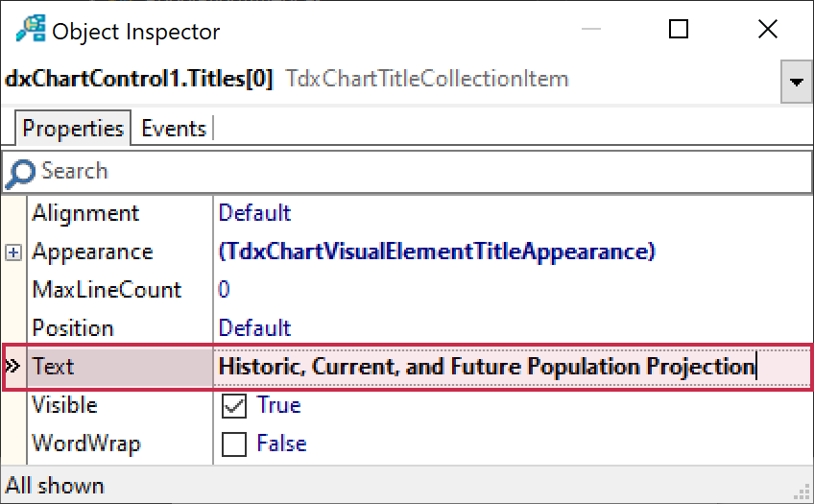814x504 pixels.
Task: Click the search magnifier icon
Action: pyautogui.click(x=21, y=173)
